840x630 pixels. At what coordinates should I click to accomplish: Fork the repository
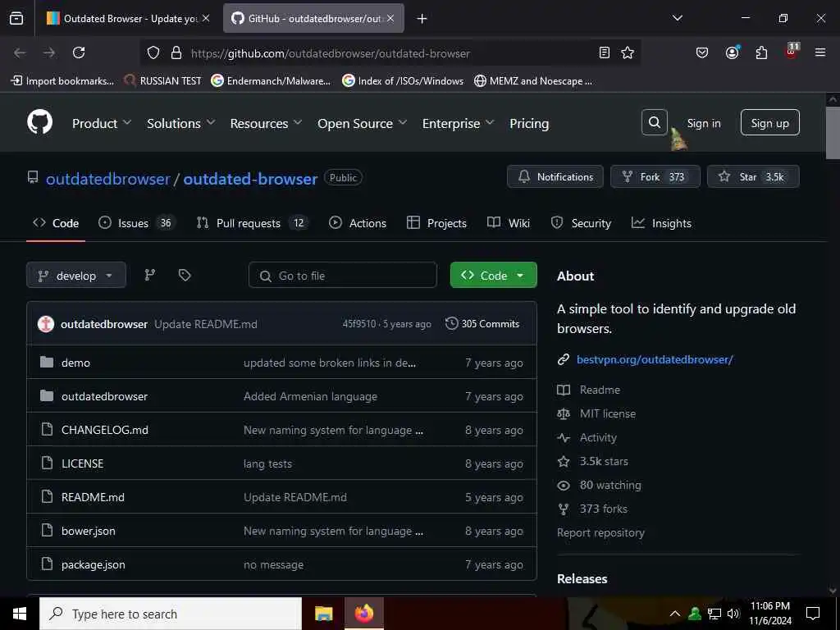655,177
